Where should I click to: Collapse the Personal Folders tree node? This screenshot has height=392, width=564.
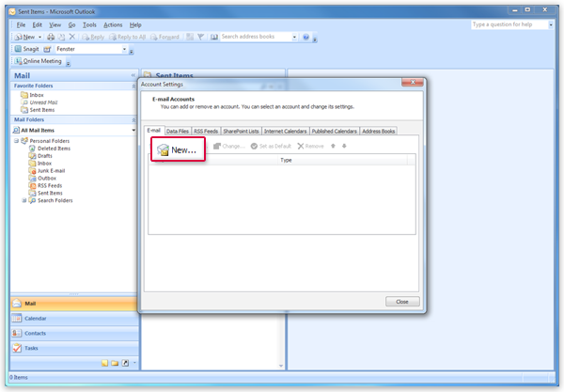16,141
